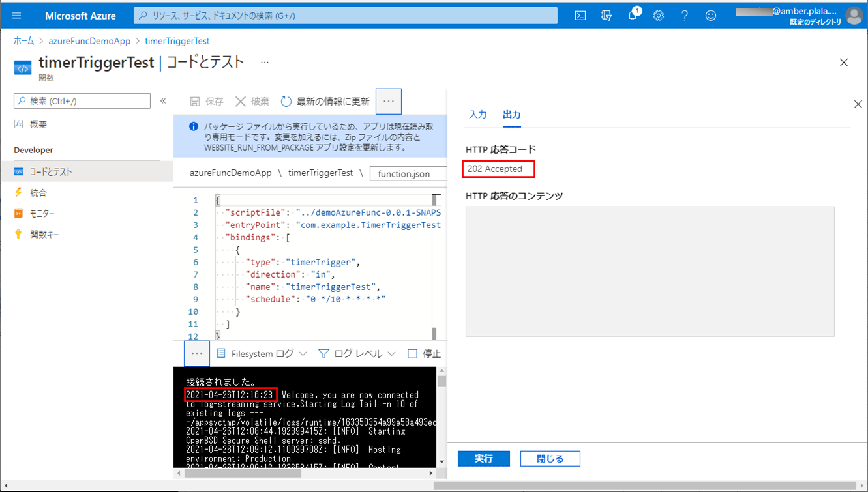Click the help question mark icon
This screenshot has width=868, height=492.
(x=685, y=16)
